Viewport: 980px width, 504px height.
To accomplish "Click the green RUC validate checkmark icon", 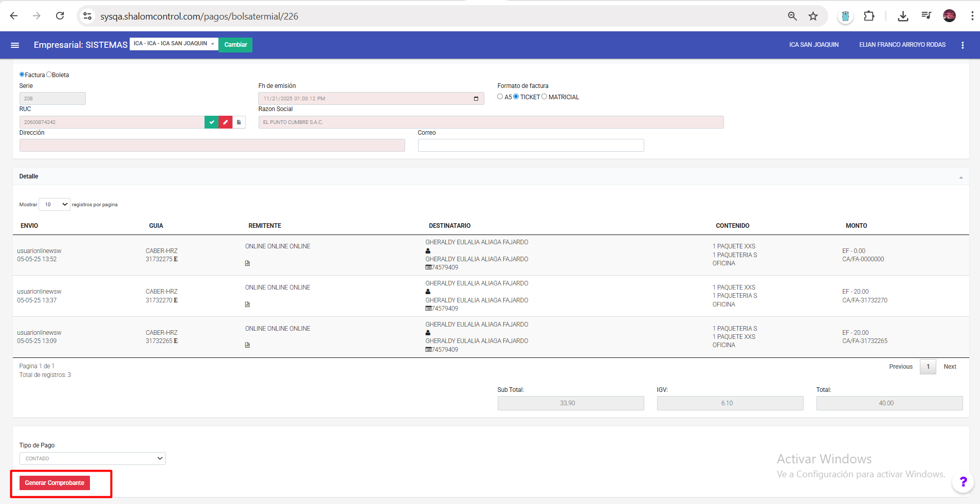I will tap(211, 122).
